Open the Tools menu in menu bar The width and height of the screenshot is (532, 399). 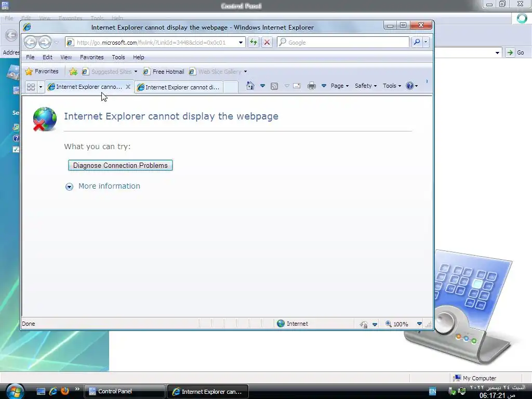click(x=118, y=57)
